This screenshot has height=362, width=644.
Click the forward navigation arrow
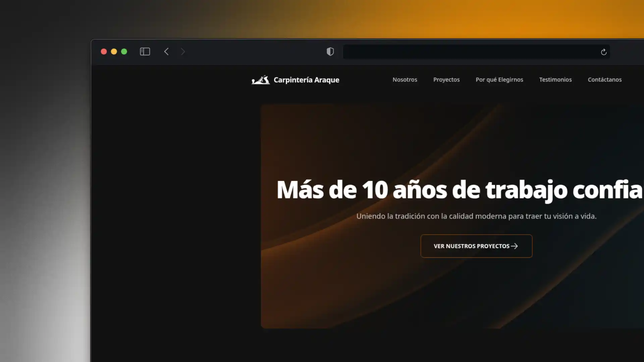[183, 52]
